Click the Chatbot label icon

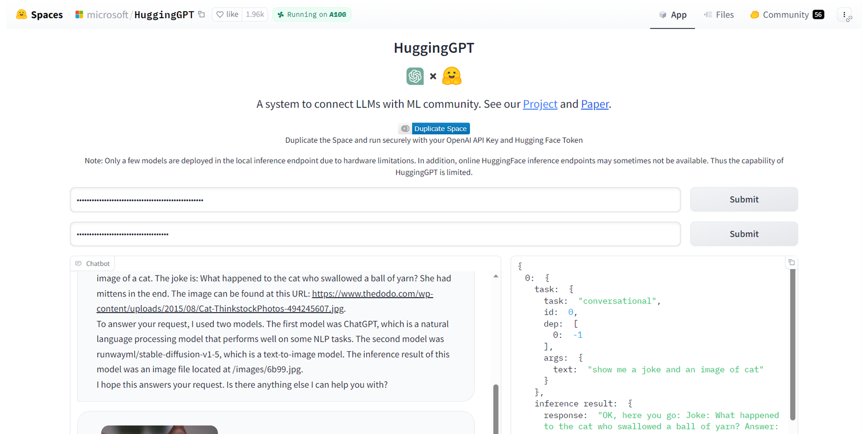click(78, 264)
